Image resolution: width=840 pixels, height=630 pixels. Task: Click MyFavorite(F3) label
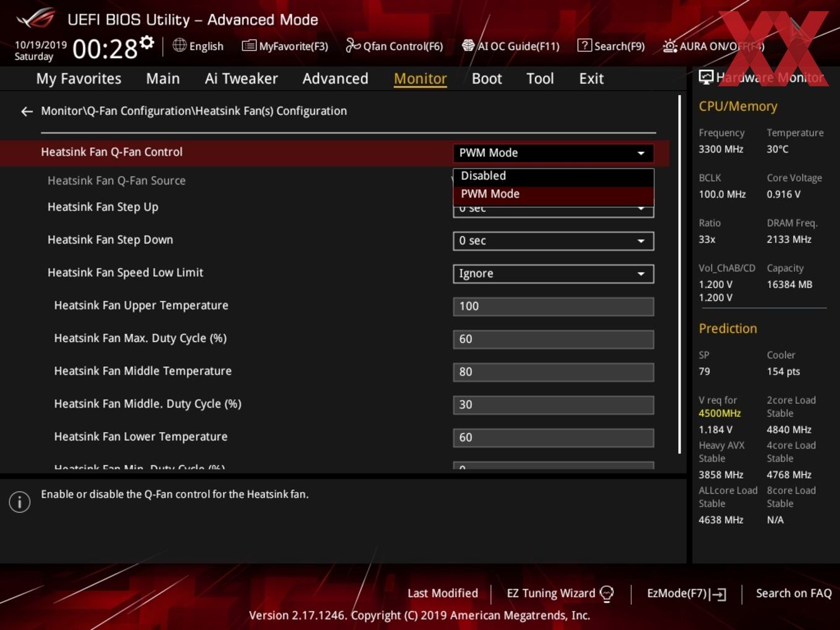[293, 46]
